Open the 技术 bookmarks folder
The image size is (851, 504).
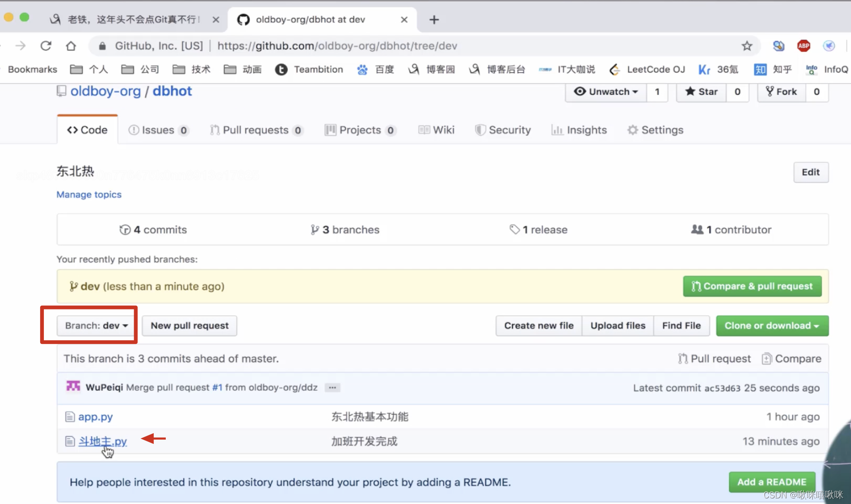coord(191,70)
